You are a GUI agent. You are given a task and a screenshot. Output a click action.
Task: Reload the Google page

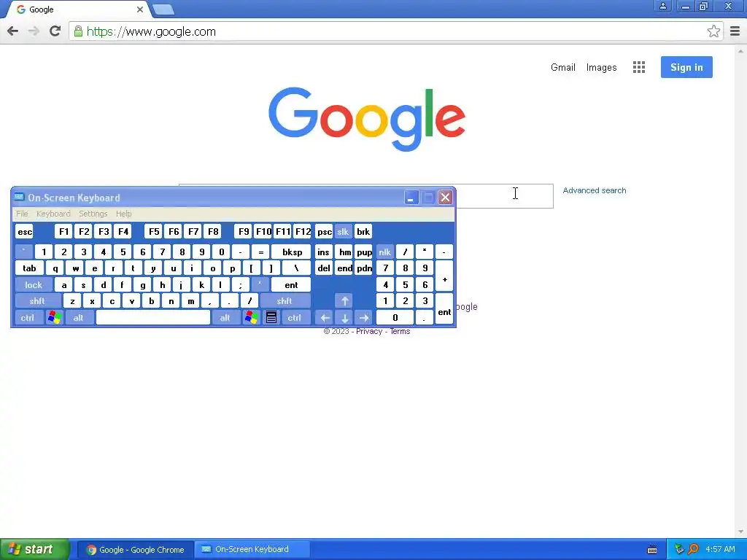pos(55,31)
